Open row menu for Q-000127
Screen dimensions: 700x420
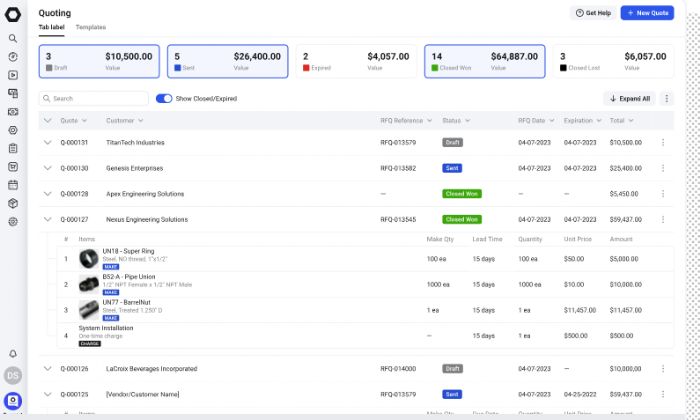(x=663, y=220)
